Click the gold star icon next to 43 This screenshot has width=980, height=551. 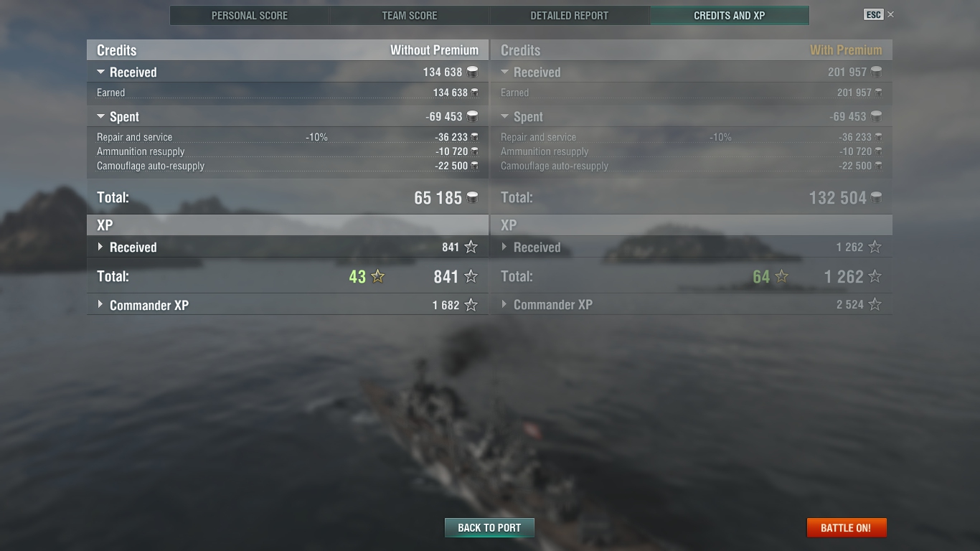378,276
